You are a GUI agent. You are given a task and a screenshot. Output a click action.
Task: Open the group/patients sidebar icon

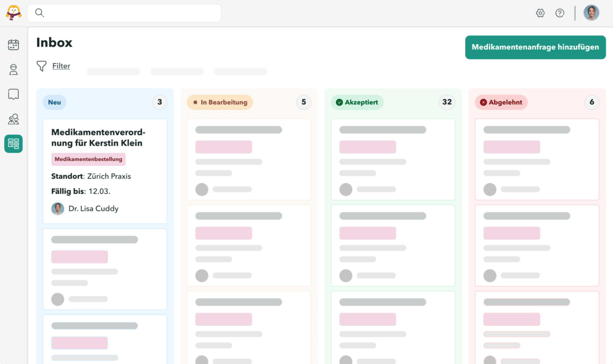[13, 119]
